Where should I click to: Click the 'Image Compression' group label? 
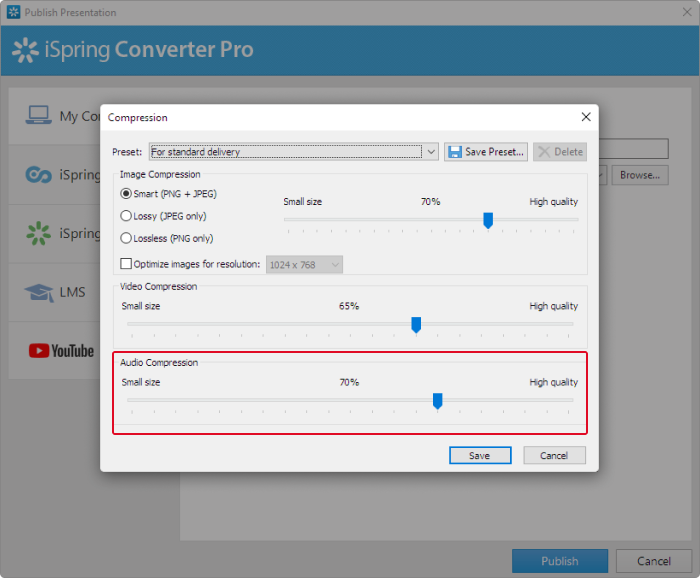coord(160,174)
